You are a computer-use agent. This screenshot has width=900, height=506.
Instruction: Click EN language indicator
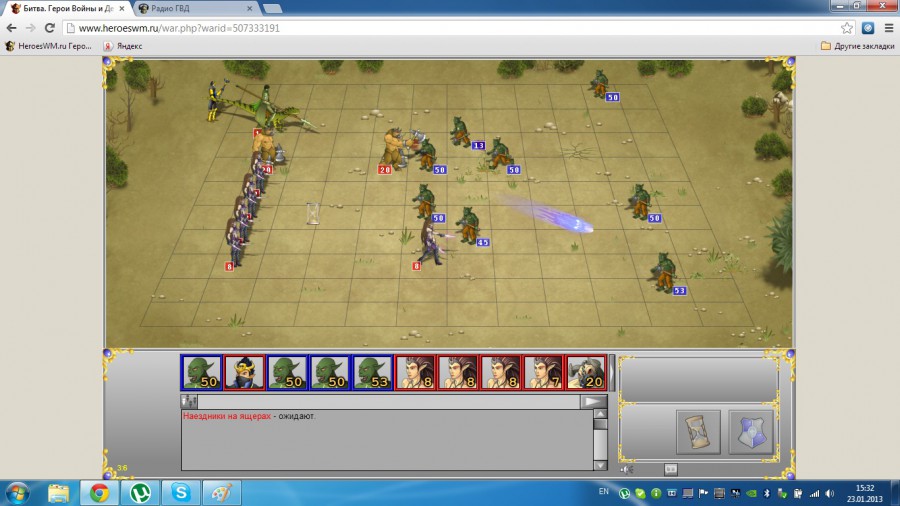[x=603, y=492]
